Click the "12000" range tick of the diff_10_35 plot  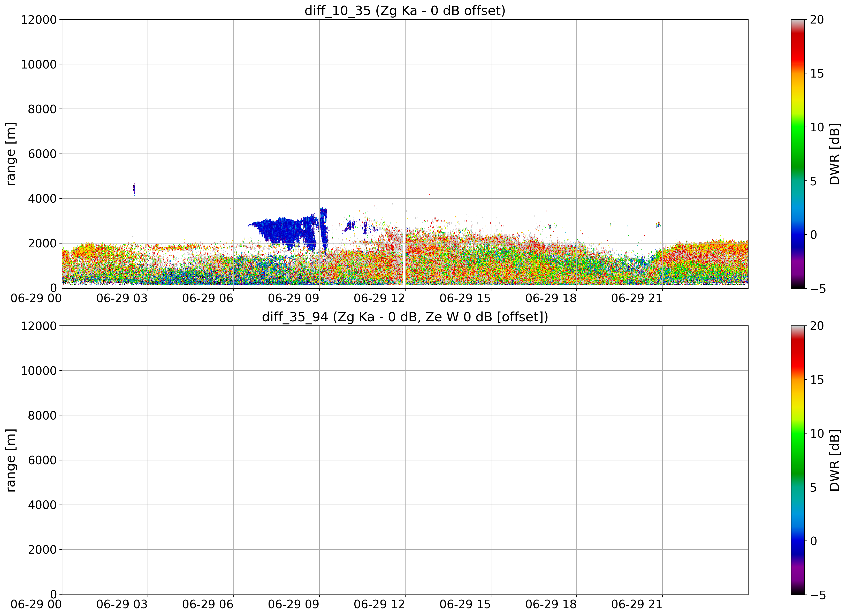pos(39,19)
